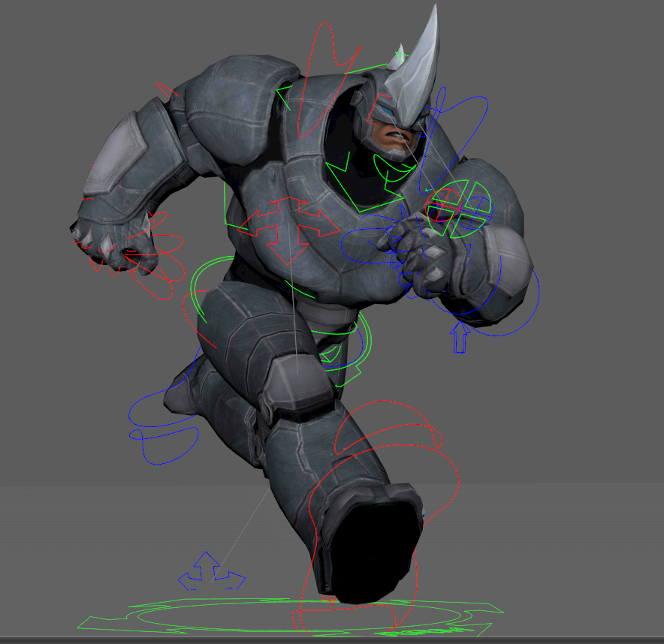The height and width of the screenshot is (644, 664).
Task: Select the small blue up-arrow elbow control
Action: coord(460,337)
